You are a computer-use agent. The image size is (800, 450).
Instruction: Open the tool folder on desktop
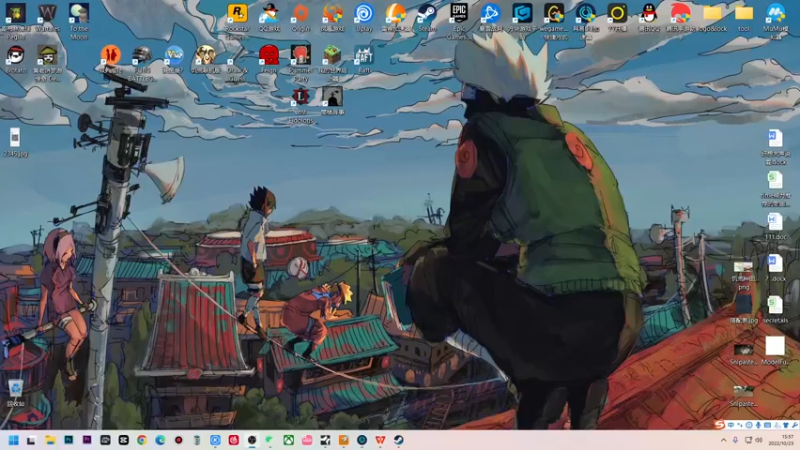(744, 18)
